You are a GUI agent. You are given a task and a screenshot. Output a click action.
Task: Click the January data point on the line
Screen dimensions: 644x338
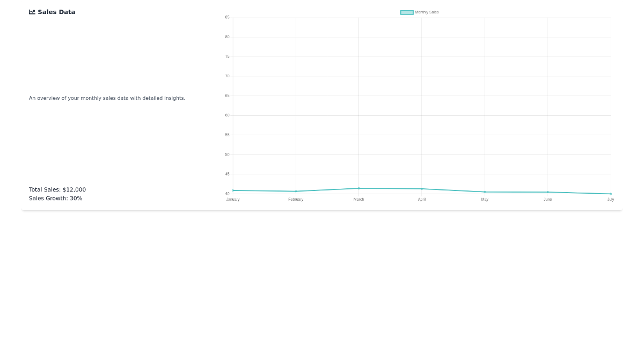[233, 190]
